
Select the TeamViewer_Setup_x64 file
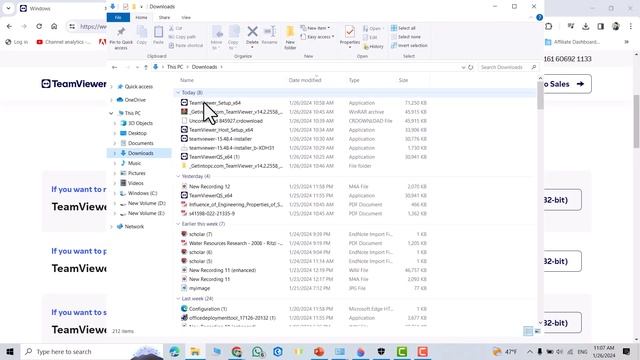[x=215, y=103]
